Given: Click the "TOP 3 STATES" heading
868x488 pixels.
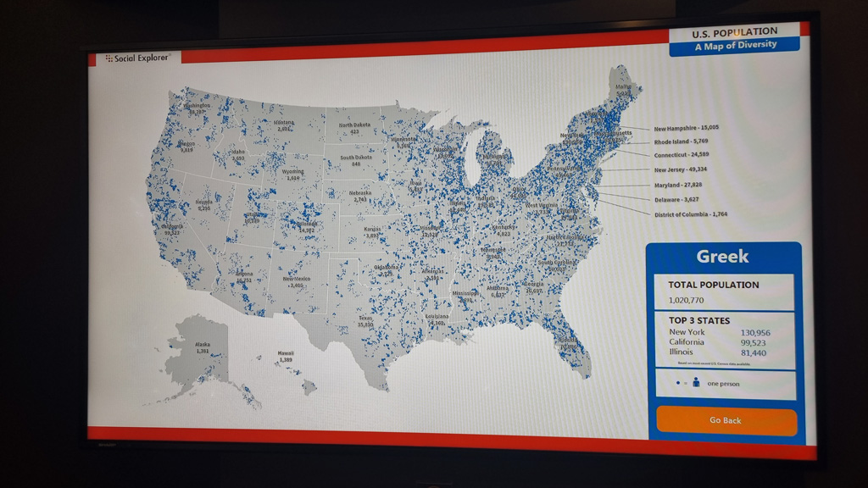Looking at the screenshot, I should pos(699,320).
